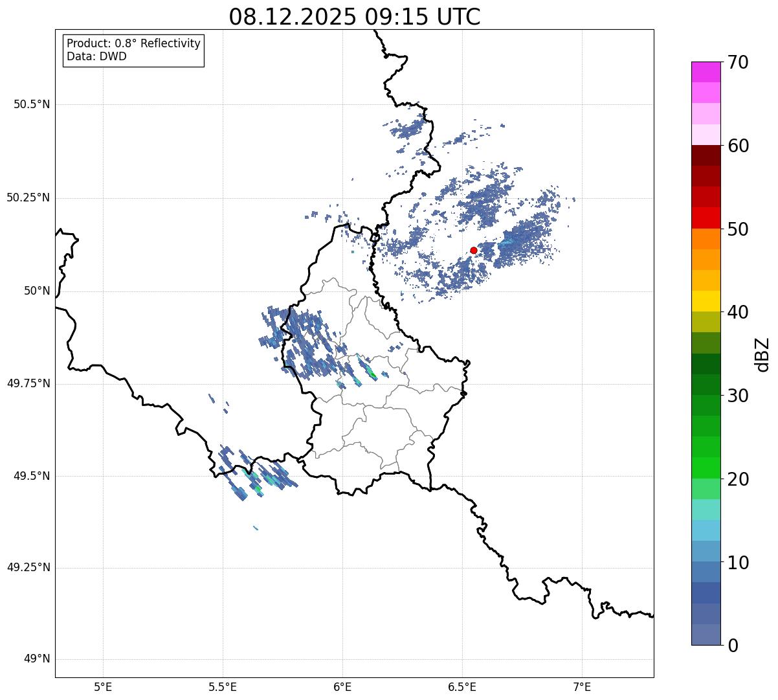Click the 50.5°N latitude label
Viewport: 778px width, 700px height.
tap(32, 104)
